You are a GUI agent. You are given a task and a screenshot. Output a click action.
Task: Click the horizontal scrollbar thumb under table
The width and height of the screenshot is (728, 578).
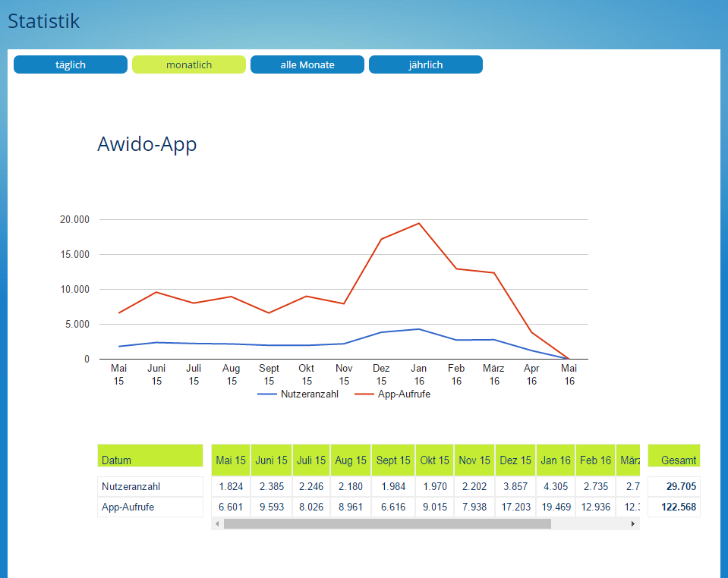pyautogui.click(x=387, y=523)
